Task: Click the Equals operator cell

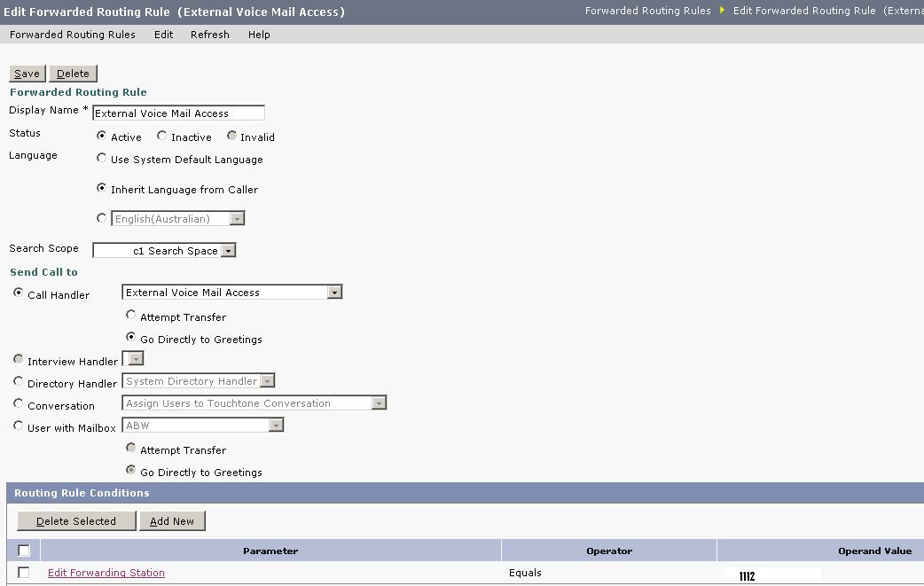Action: (525, 573)
